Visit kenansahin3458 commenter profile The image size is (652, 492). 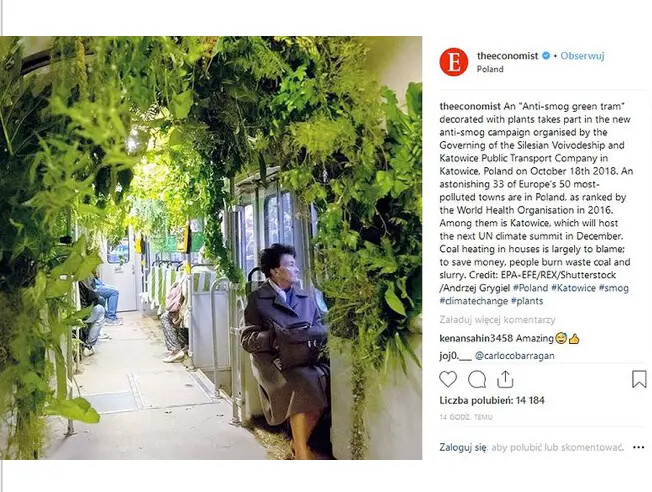pos(476,339)
